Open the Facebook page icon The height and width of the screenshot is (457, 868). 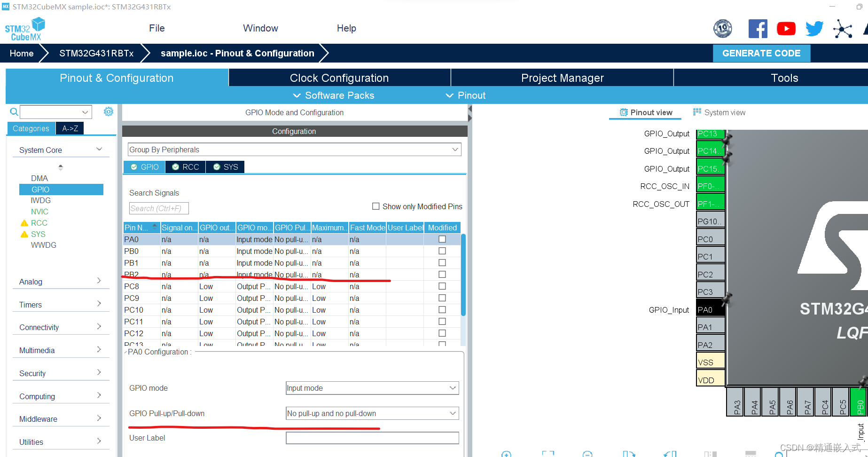[x=758, y=29]
